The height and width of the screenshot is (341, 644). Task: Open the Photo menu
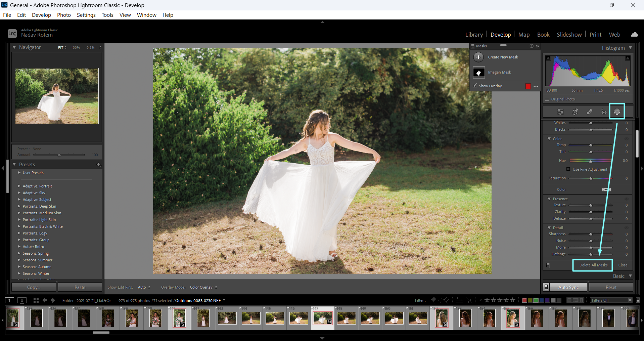[x=64, y=15]
